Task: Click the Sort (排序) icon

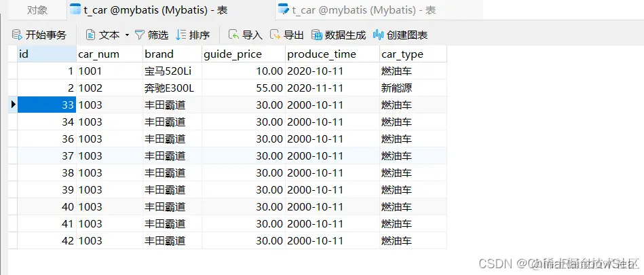Action: pyautogui.click(x=181, y=35)
